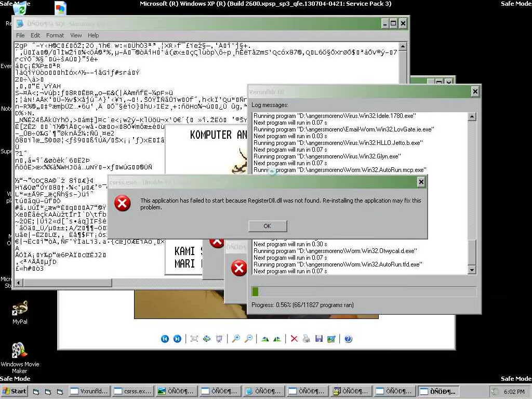Click the taskbar clock showing 6:02 PM

(514, 392)
